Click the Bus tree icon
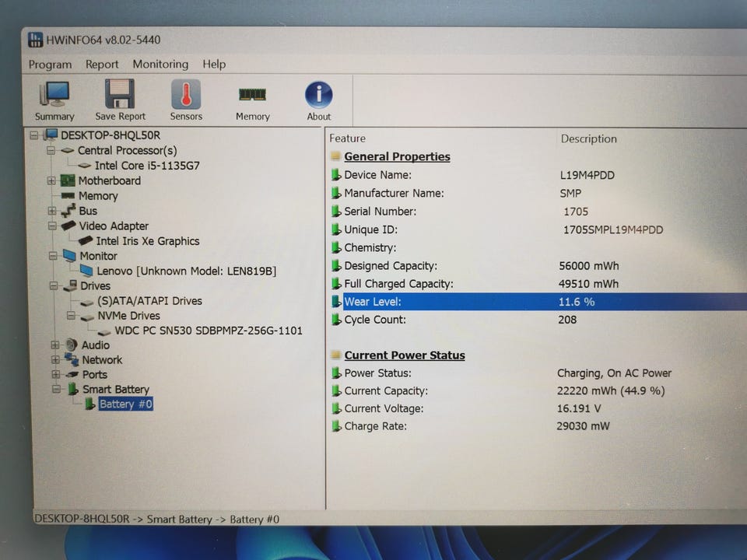The image size is (747, 560). [68, 211]
